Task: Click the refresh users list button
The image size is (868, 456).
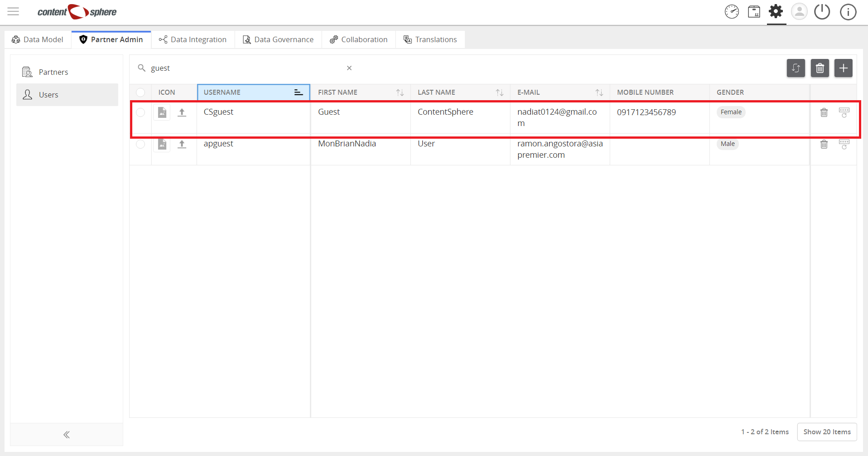Action: 796,68
